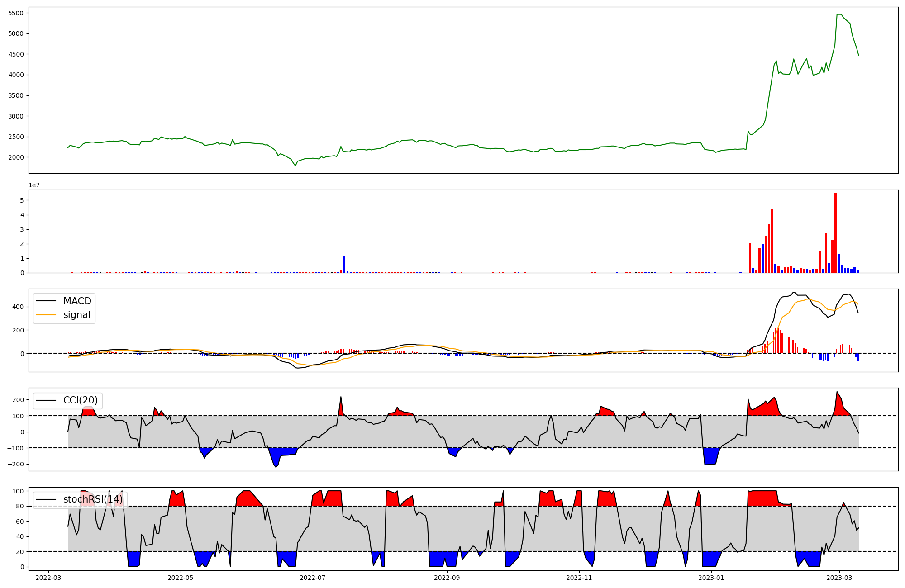The width and height of the screenshot is (905, 588).
Task: Click the orange signal legend entry
Action: [76, 315]
